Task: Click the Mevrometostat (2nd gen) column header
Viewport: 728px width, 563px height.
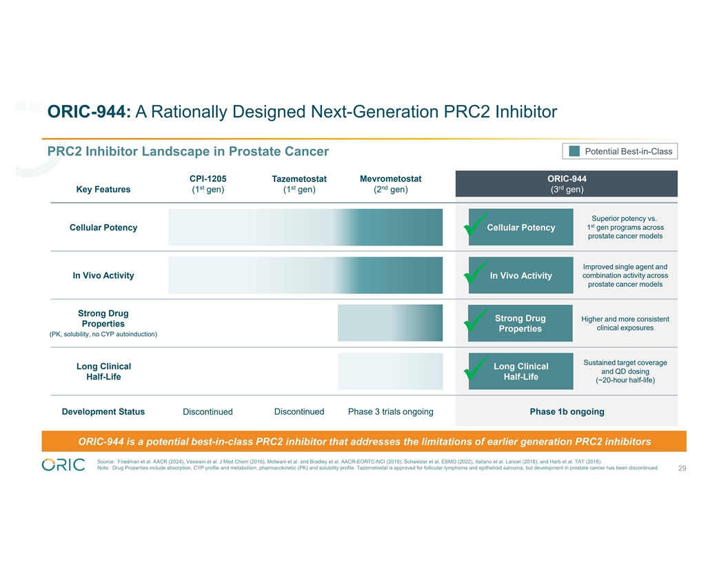Action: 390,184
